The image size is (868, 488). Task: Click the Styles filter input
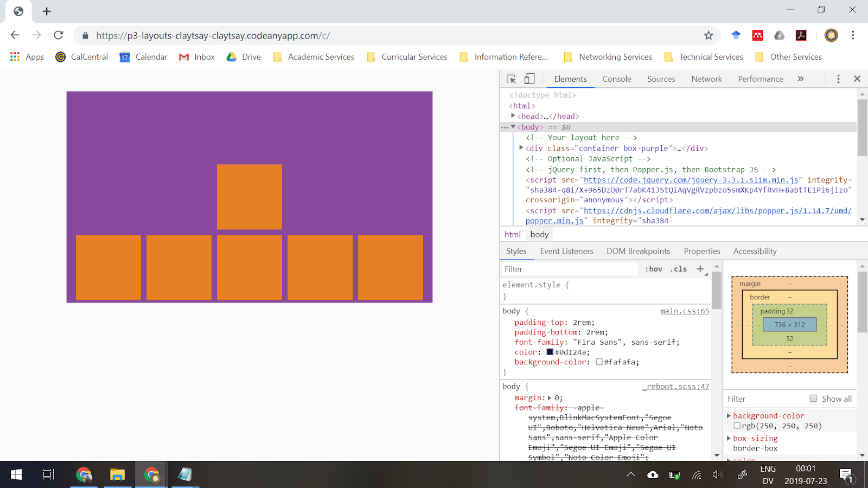pos(570,269)
